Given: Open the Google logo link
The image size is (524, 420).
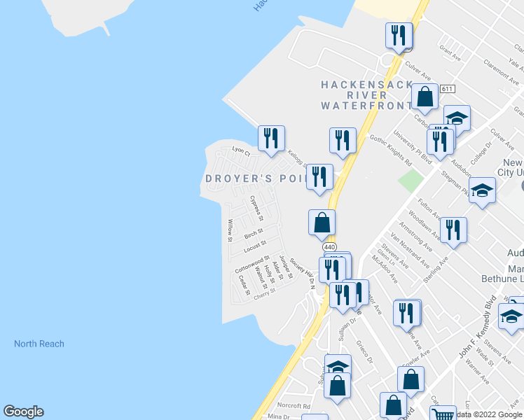Looking at the screenshot, I should point(23,412).
